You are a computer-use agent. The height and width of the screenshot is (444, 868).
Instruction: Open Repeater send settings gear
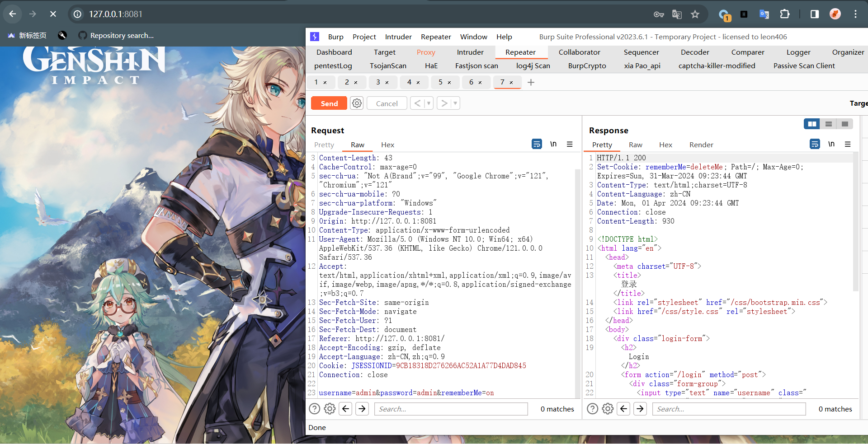pos(357,103)
